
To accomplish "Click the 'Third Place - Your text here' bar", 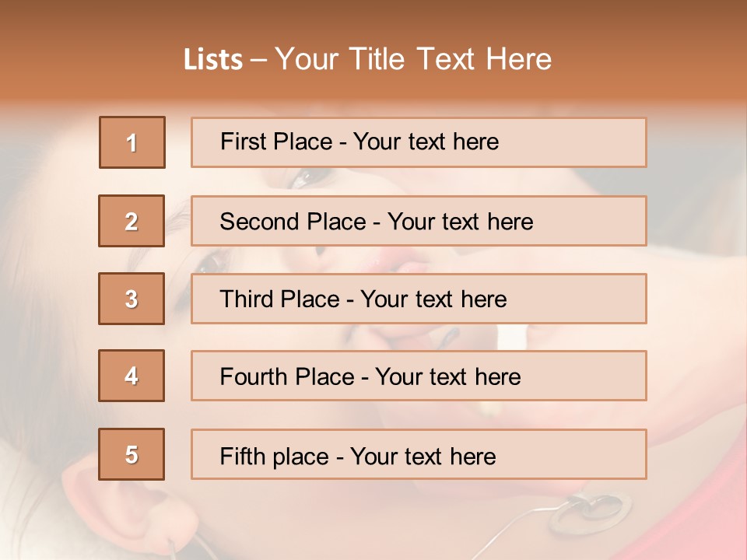I will (419, 299).
